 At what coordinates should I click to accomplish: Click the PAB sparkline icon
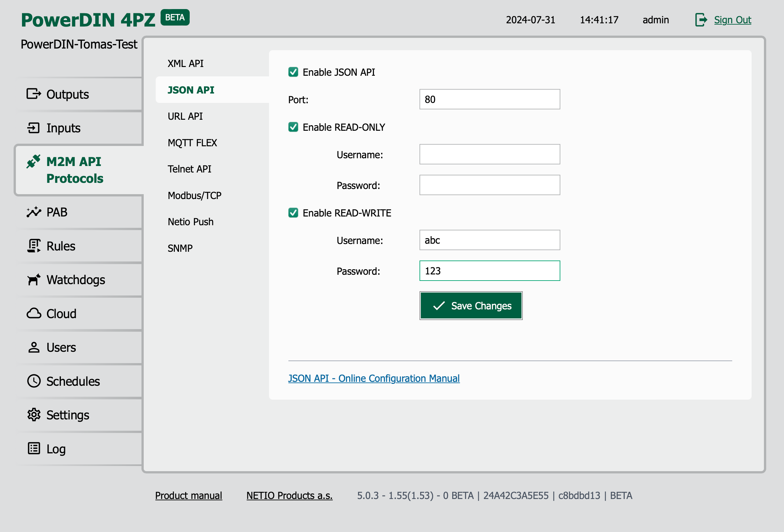coord(34,212)
